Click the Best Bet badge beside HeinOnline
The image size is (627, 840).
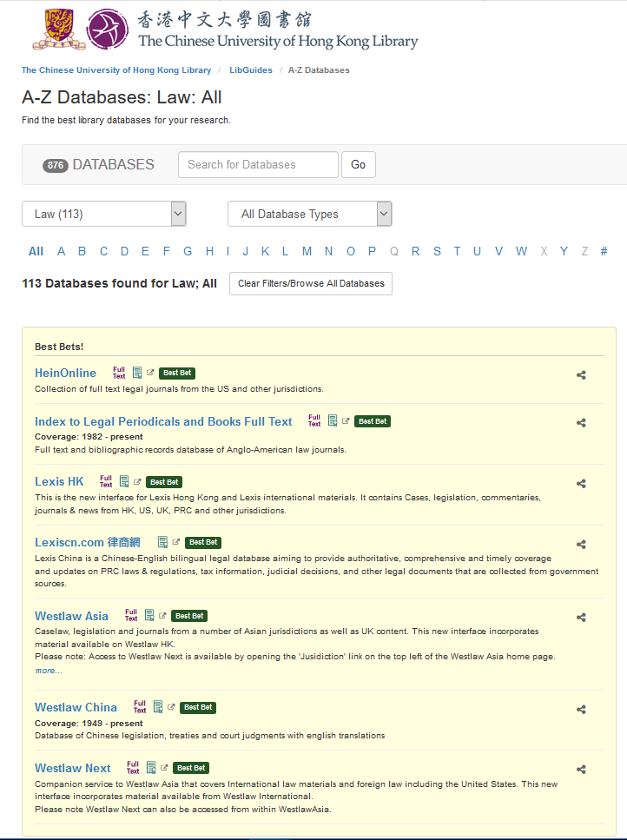177,373
